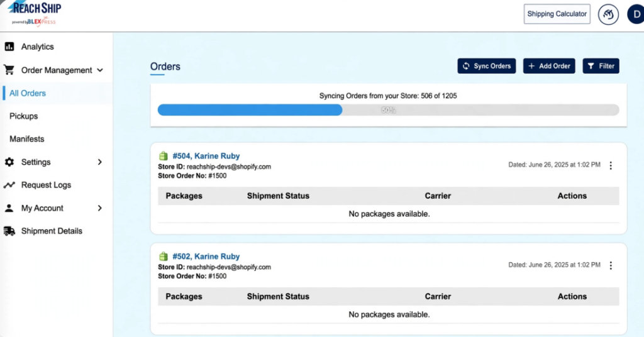This screenshot has height=337, width=644.
Task: Click Carrier column header in order #502
Action: tap(438, 296)
